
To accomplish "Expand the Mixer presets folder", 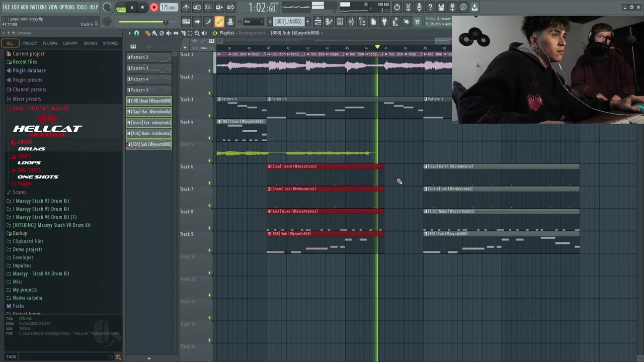I will pyautogui.click(x=27, y=99).
